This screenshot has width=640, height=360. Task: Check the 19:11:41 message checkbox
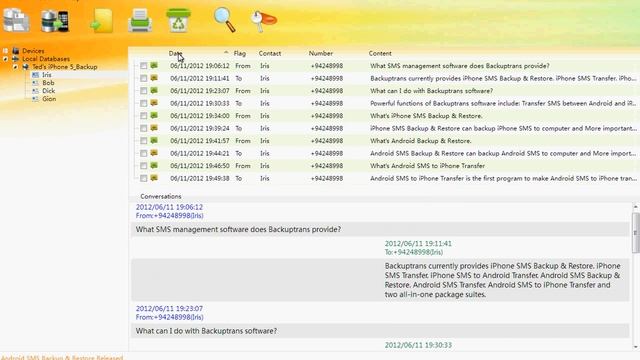tap(144, 78)
